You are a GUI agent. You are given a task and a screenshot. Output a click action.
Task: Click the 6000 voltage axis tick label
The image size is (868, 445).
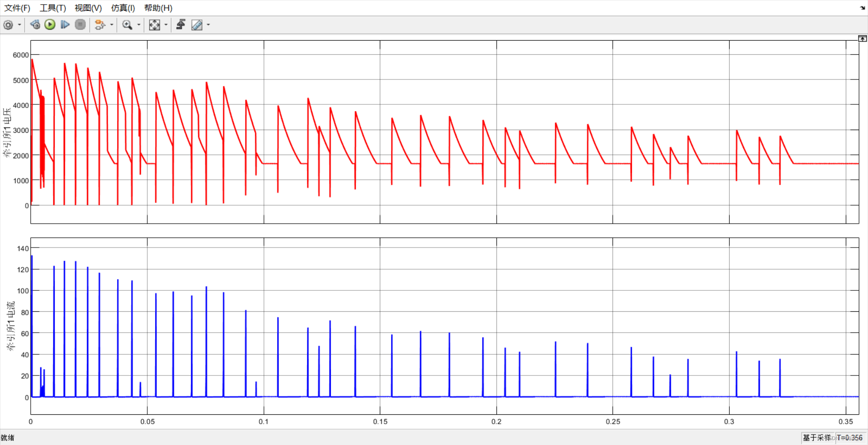pyautogui.click(x=21, y=55)
